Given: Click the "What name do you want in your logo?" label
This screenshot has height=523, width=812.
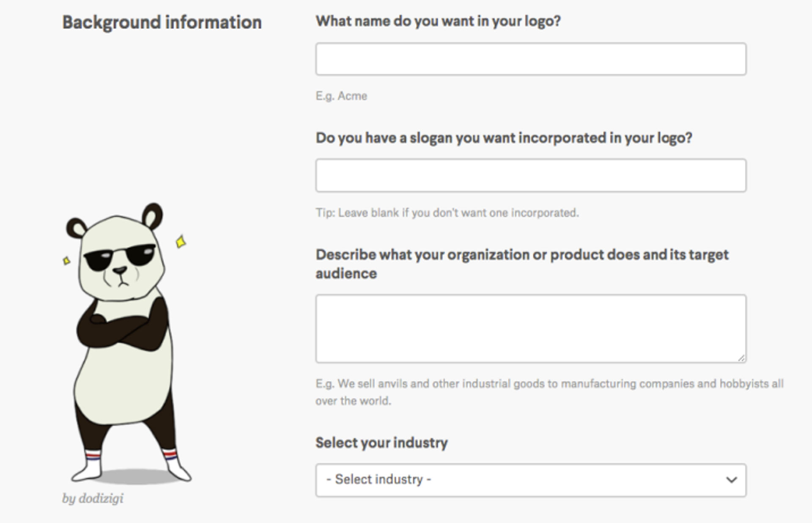Looking at the screenshot, I should tap(438, 21).
